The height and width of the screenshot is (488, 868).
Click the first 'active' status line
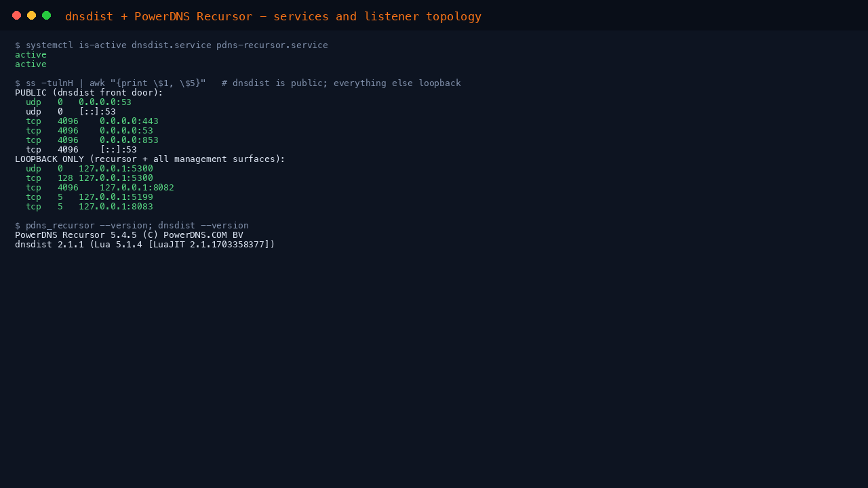31,55
